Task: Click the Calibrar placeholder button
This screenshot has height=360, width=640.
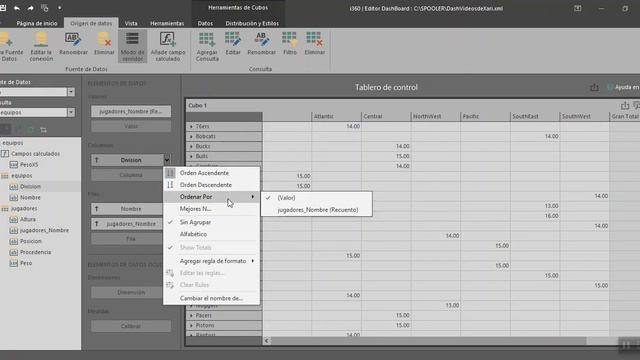Action: click(131, 326)
